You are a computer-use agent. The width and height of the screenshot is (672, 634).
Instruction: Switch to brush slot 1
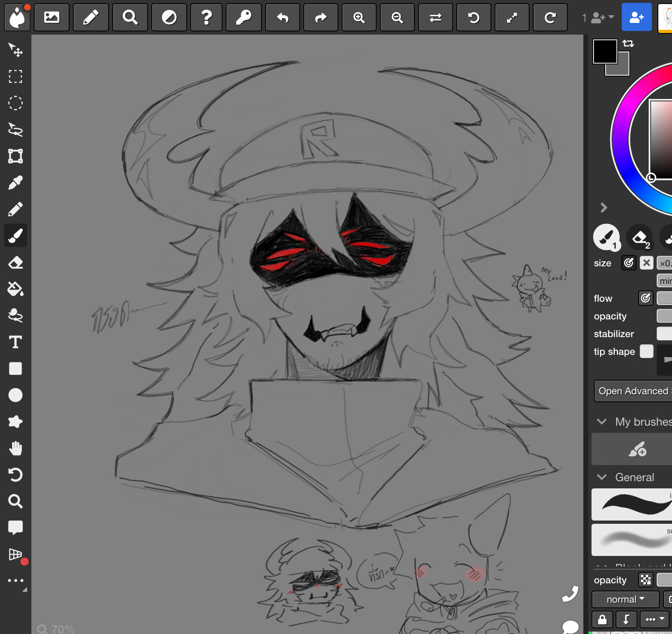click(x=606, y=237)
